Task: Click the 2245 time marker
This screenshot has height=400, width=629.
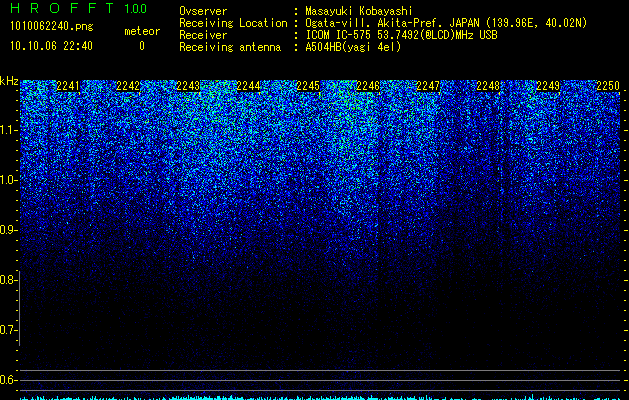Action: click(308, 86)
